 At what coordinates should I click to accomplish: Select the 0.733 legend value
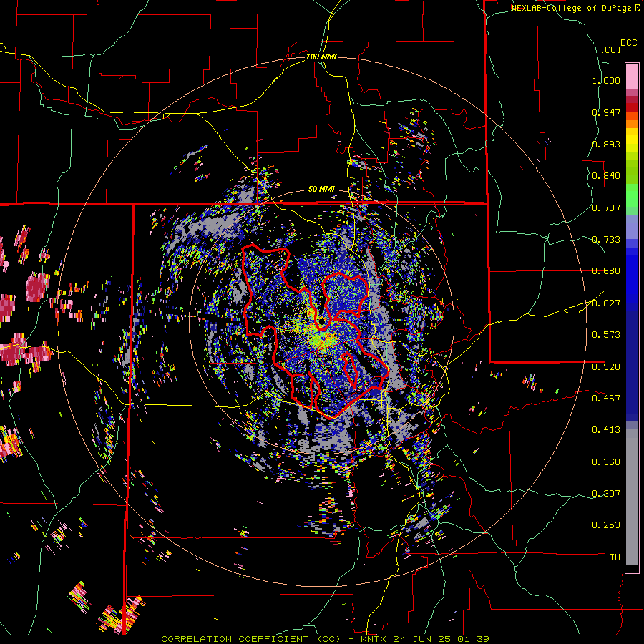pyautogui.click(x=606, y=240)
